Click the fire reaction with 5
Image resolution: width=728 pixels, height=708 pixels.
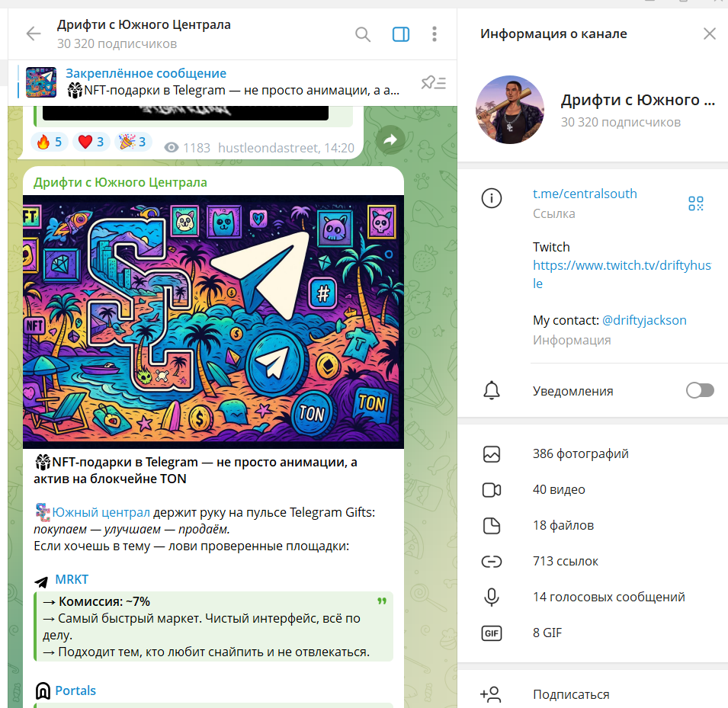pyautogui.click(x=50, y=142)
